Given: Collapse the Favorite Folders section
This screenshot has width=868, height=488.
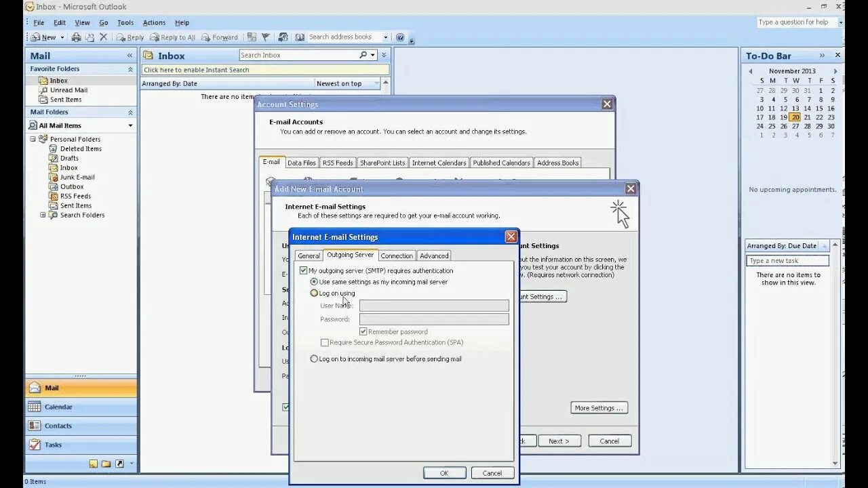Looking at the screenshot, I should (130, 69).
